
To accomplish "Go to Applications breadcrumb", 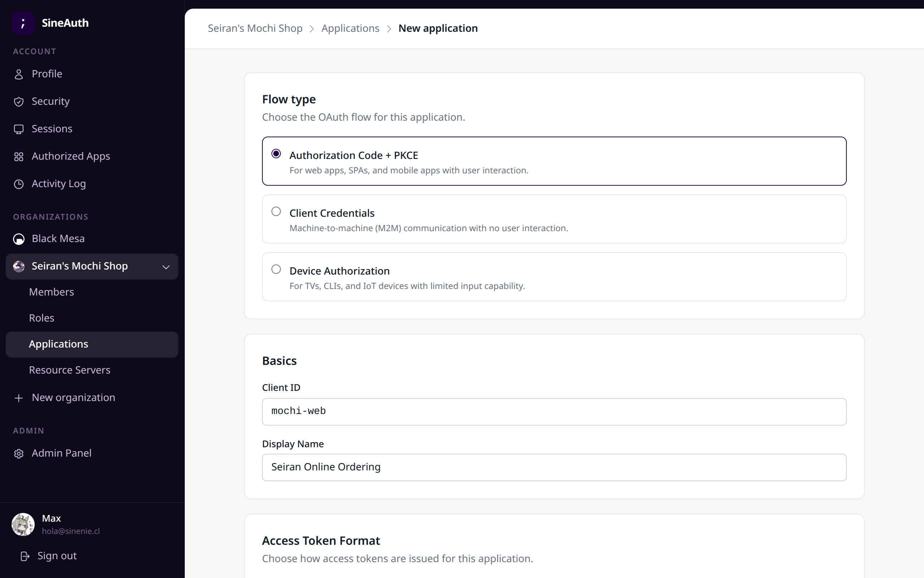I will coord(350,28).
